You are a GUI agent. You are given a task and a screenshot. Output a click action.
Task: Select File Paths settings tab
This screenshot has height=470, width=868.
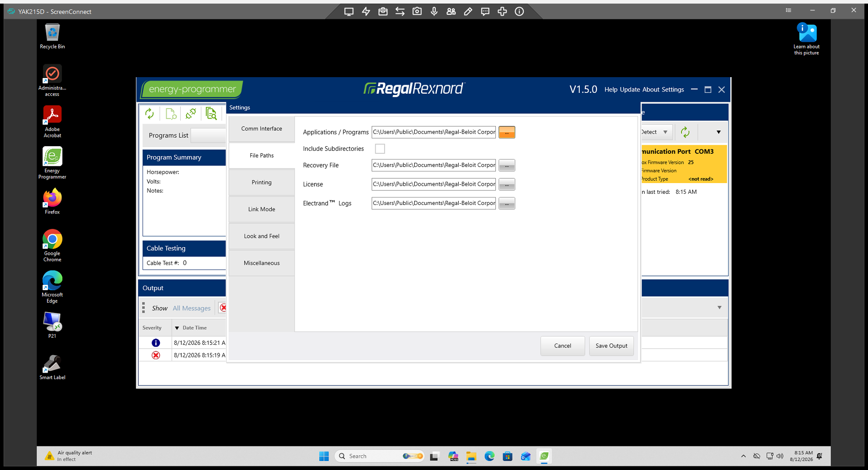click(261, 156)
